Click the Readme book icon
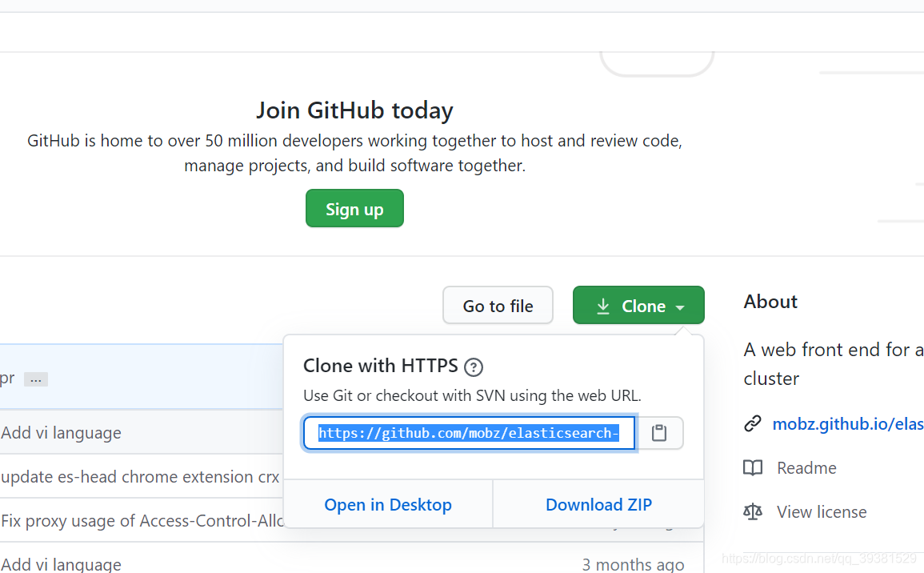The width and height of the screenshot is (924, 573). (x=753, y=468)
